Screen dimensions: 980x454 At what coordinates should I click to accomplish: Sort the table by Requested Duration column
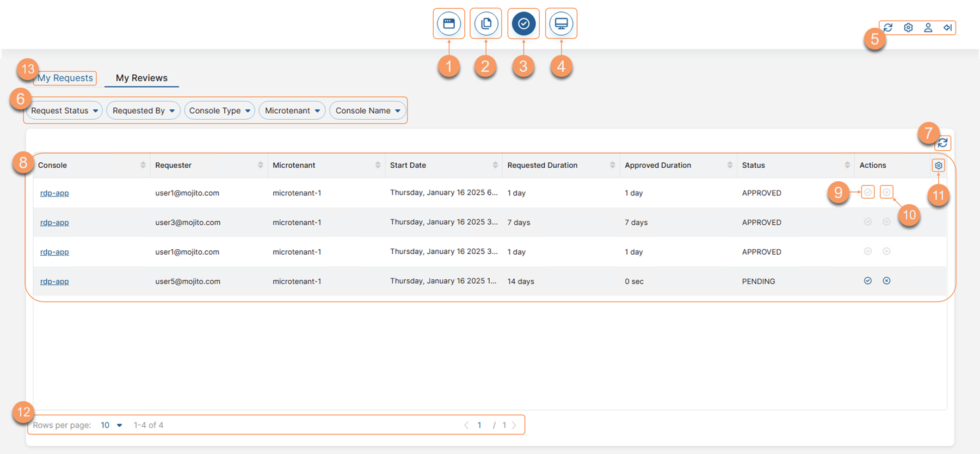[613, 165]
